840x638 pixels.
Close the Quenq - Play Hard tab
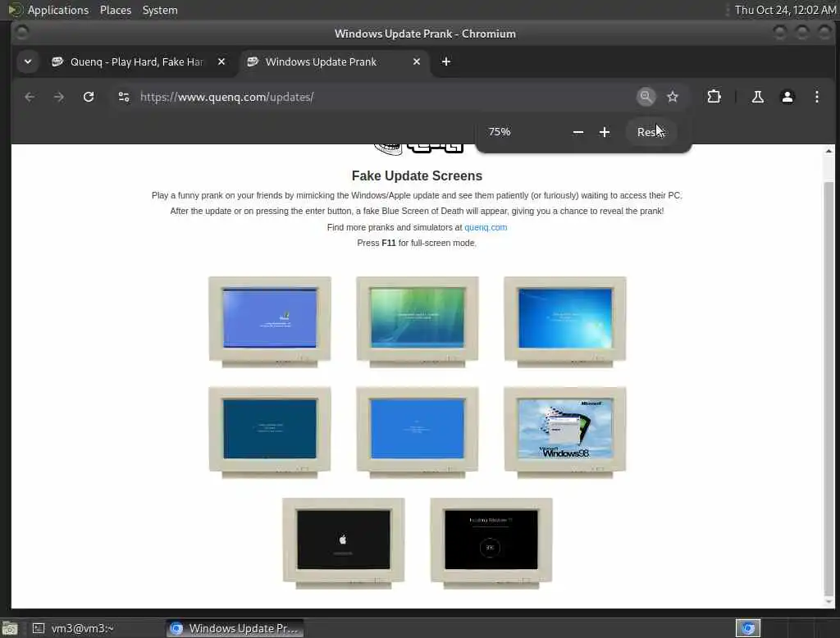point(221,62)
